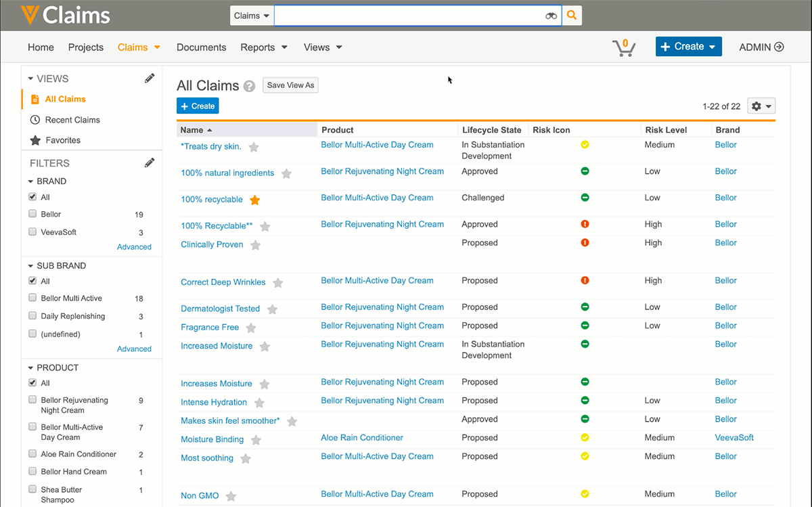Toggle the Sub Brand All checkbox
The width and height of the screenshot is (812, 507).
pos(32,281)
